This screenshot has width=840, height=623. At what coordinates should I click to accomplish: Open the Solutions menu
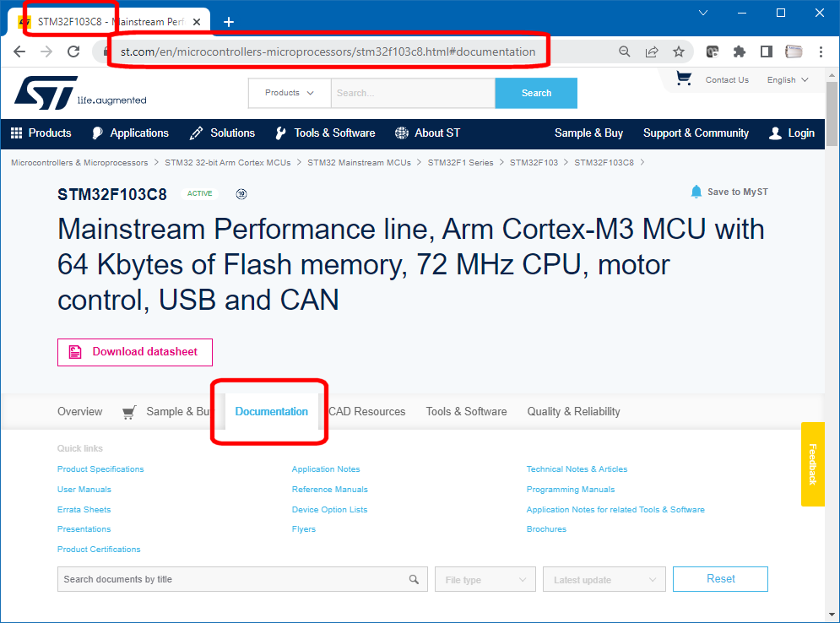pyautogui.click(x=222, y=133)
